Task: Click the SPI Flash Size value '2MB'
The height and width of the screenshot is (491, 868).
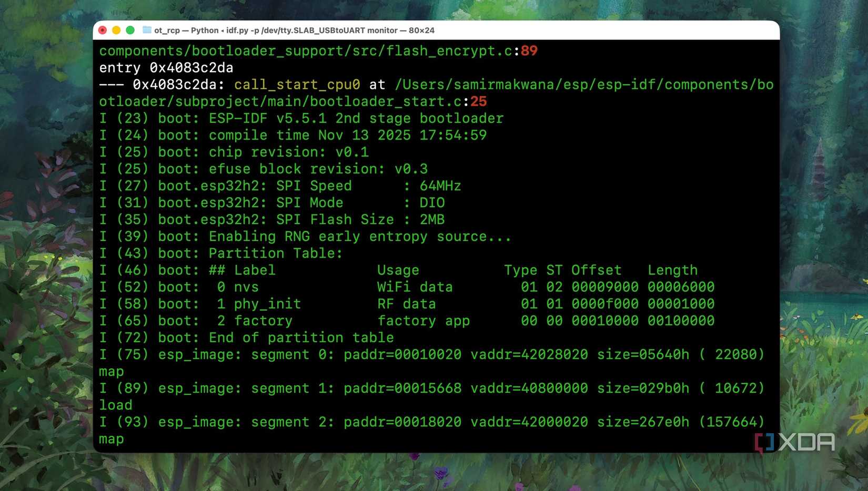Action: (x=432, y=219)
